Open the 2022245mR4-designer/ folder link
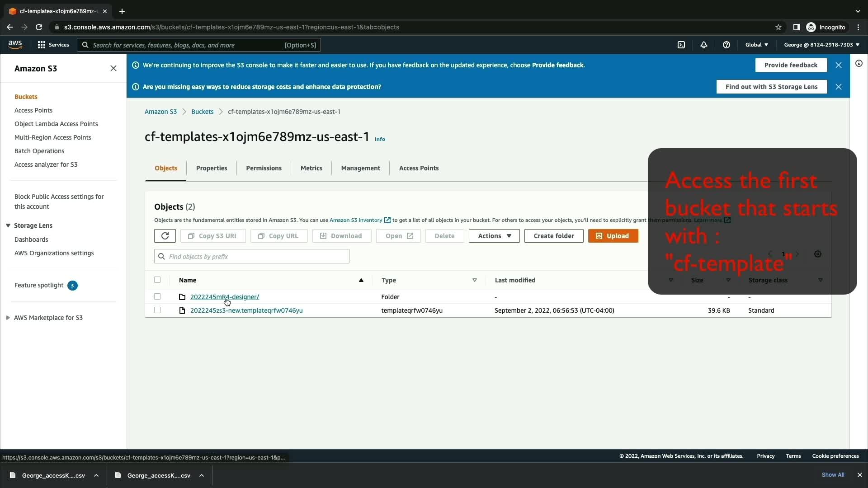 [x=224, y=297]
